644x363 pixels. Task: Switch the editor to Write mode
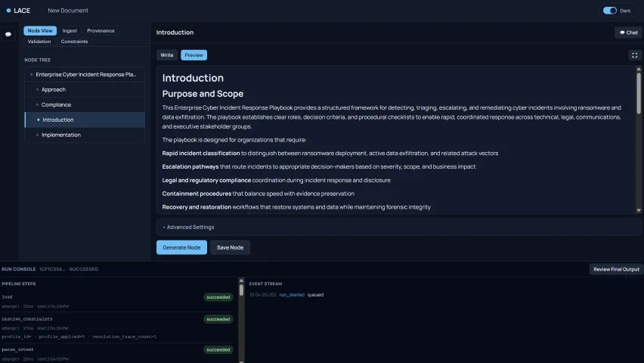click(167, 55)
